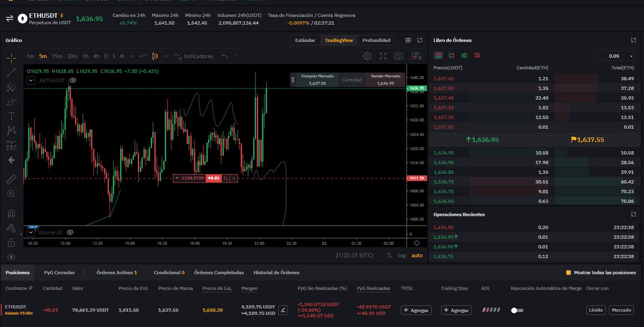The height and width of the screenshot is (327, 644).
Task: Hide the .METHUSDT indicator via eye icon
Action: tap(73, 80)
